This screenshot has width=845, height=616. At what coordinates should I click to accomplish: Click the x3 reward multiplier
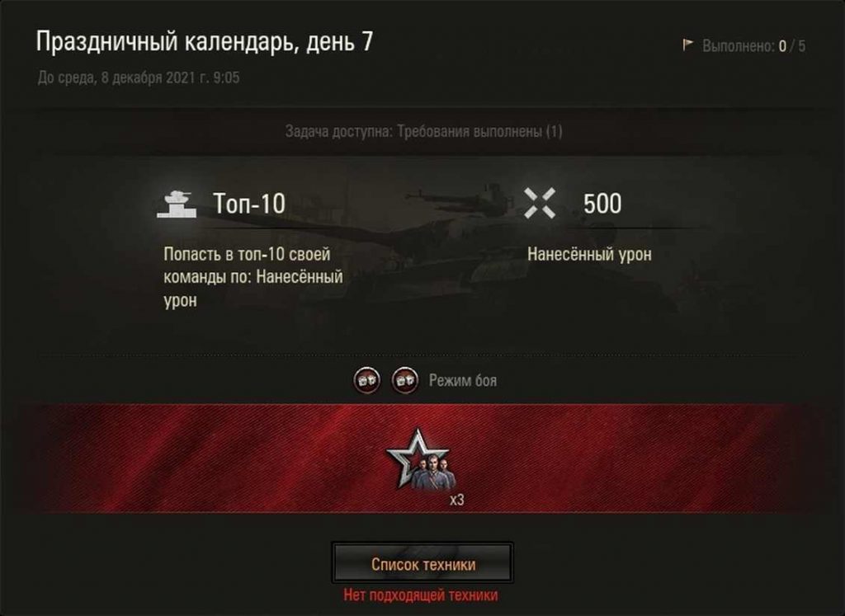point(456,500)
